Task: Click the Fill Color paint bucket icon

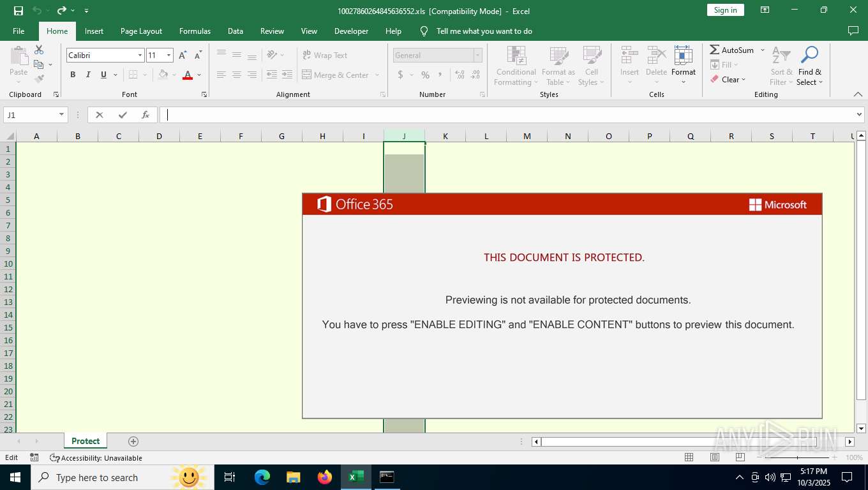Action: (163, 75)
